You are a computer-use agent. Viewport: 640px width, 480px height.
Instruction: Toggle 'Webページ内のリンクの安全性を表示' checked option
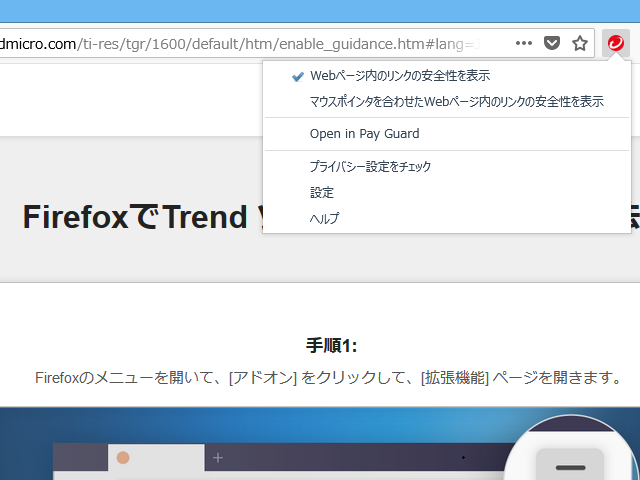(x=447, y=76)
